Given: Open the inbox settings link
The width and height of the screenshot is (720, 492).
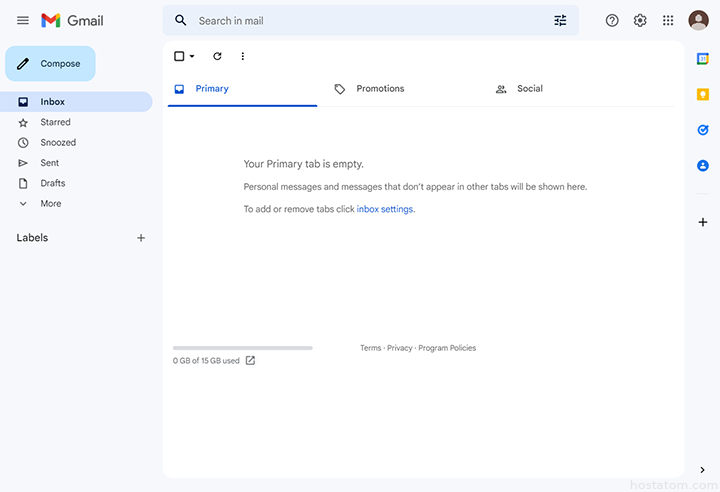Looking at the screenshot, I should click(x=385, y=210).
